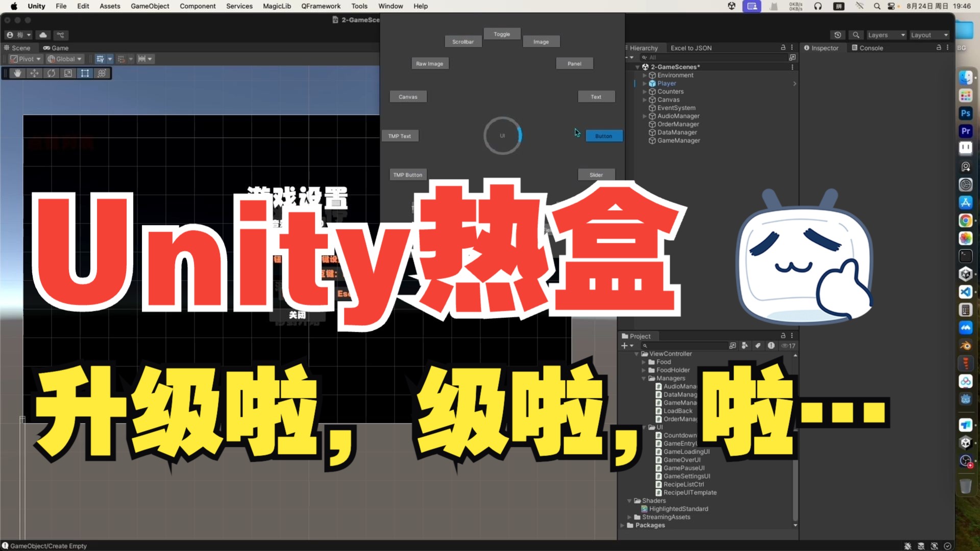Open Chrome from the Dock
This screenshot has width=980, height=551.
pos(965,220)
